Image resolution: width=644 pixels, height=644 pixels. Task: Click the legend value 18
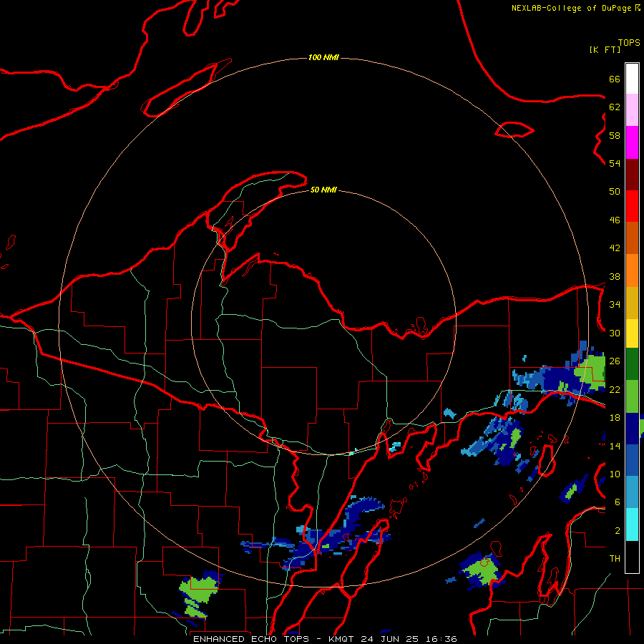615,418
